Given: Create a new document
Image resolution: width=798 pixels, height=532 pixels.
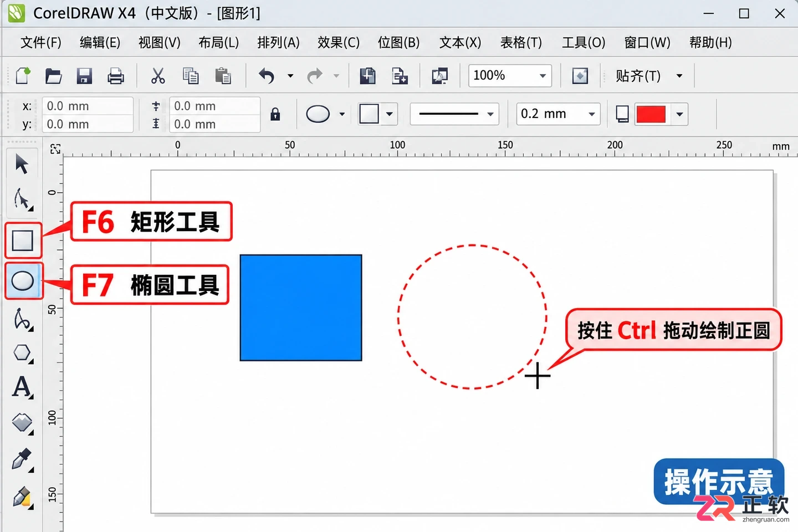Looking at the screenshot, I should click(23, 75).
